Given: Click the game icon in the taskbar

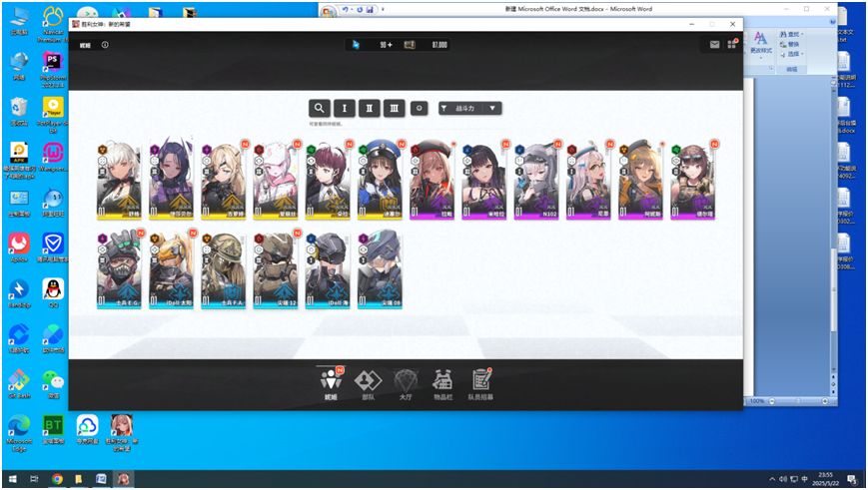Looking at the screenshot, I should pos(123,479).
